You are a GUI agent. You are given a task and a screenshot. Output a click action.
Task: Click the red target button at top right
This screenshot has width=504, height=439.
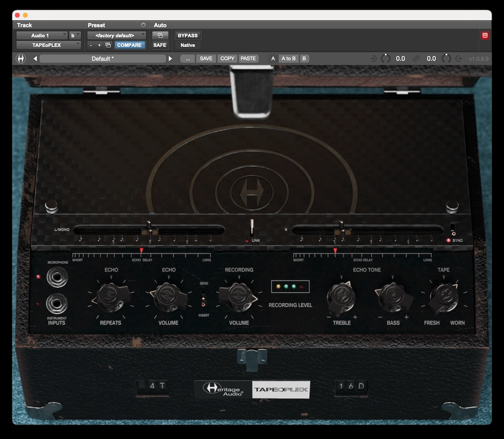click(485, 35)
